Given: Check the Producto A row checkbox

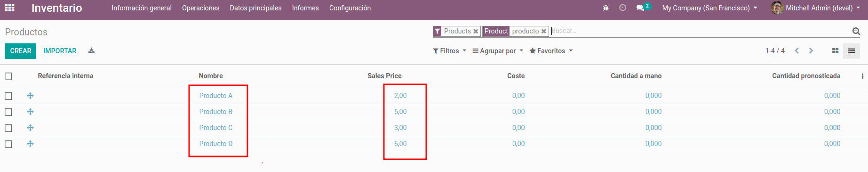Looking at the screenshot, I should pos(8,96).
